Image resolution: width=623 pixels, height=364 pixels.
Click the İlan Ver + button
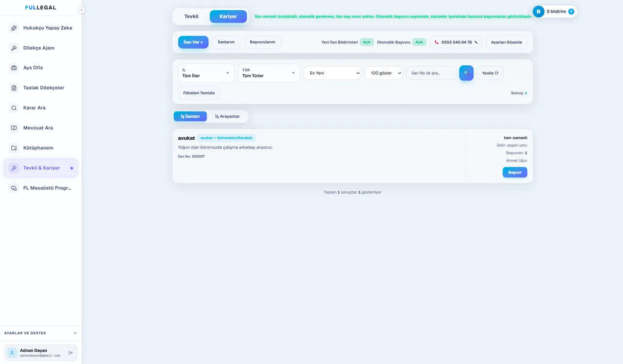click(193, 42)
